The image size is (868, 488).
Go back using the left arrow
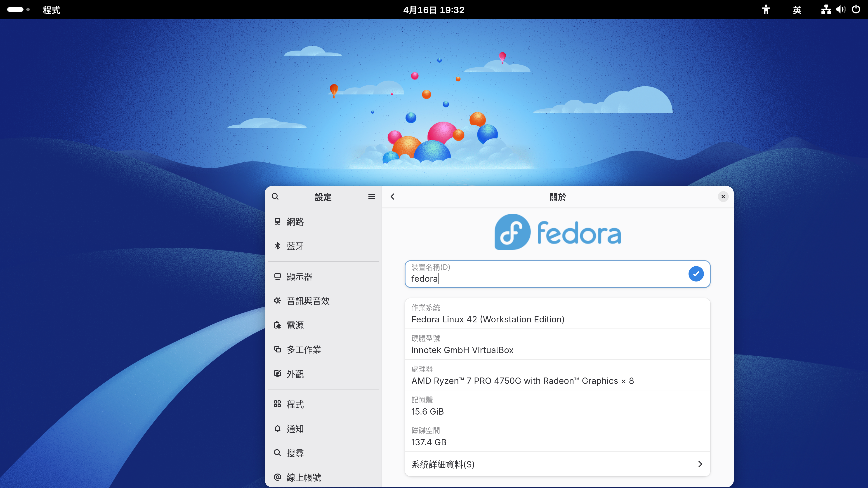392,196
